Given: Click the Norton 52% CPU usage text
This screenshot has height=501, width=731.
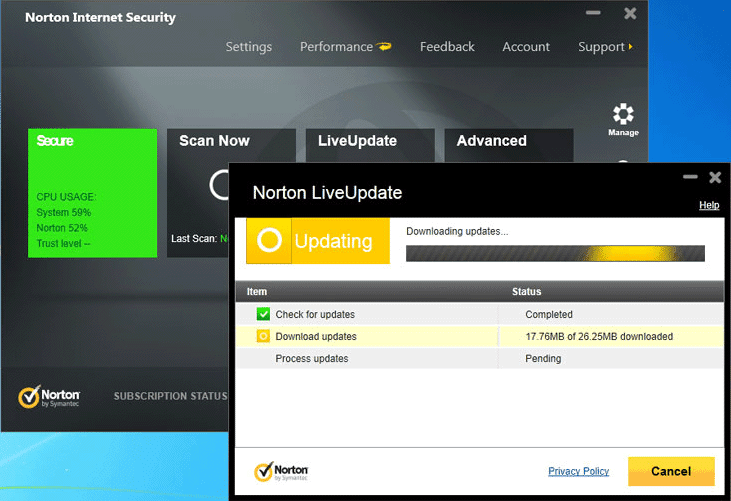Looking at the screenshot, I should click(62, 228).
